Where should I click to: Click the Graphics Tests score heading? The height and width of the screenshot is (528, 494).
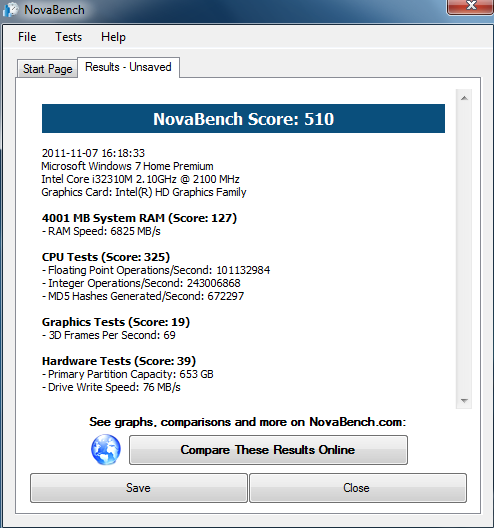pyautogui.click(x=116, y=322)
